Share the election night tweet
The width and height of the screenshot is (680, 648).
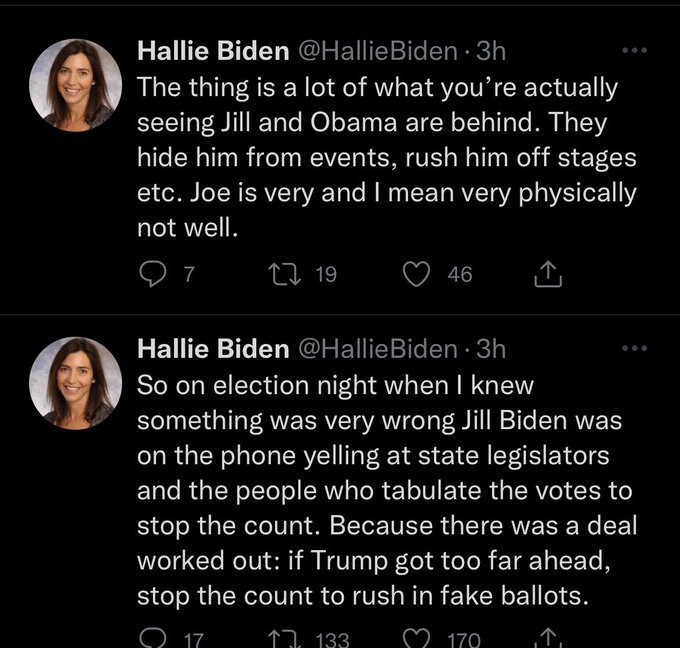click(549, 637)
